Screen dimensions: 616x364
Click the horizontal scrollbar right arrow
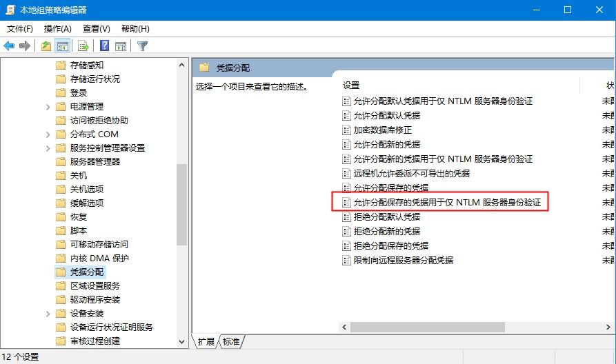[x=608, y=327]
